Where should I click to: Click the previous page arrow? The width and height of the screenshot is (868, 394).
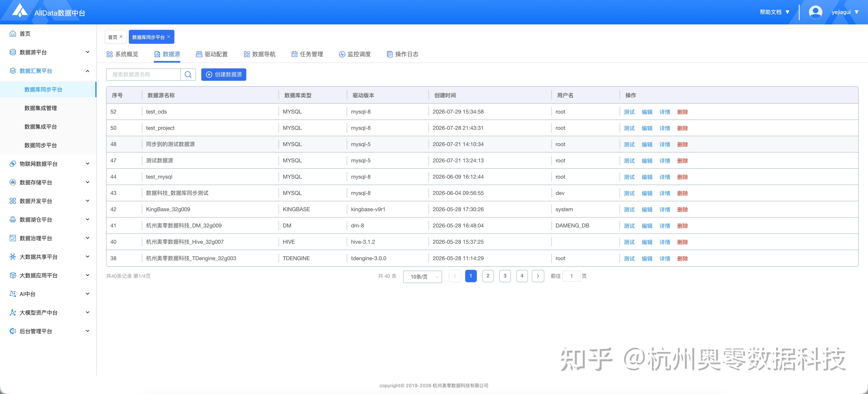tap(455, 276)
